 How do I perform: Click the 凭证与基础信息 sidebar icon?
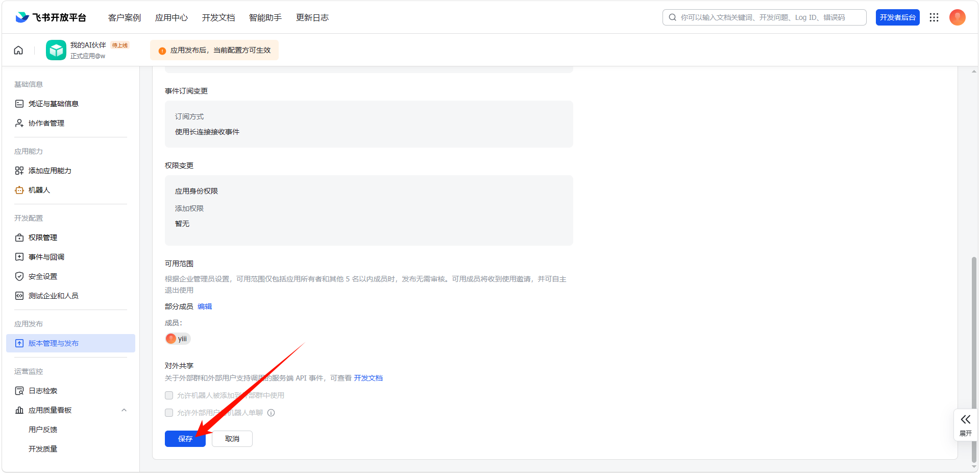19,104
